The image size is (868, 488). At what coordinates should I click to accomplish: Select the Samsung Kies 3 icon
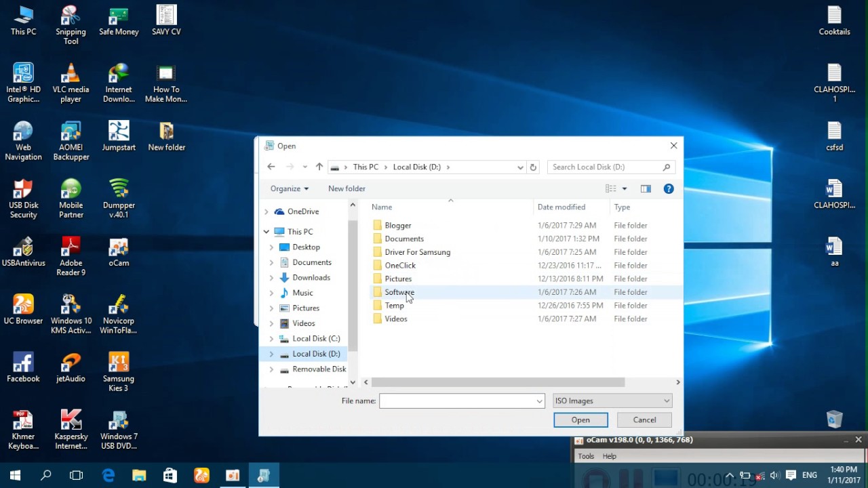click(119, 371)
